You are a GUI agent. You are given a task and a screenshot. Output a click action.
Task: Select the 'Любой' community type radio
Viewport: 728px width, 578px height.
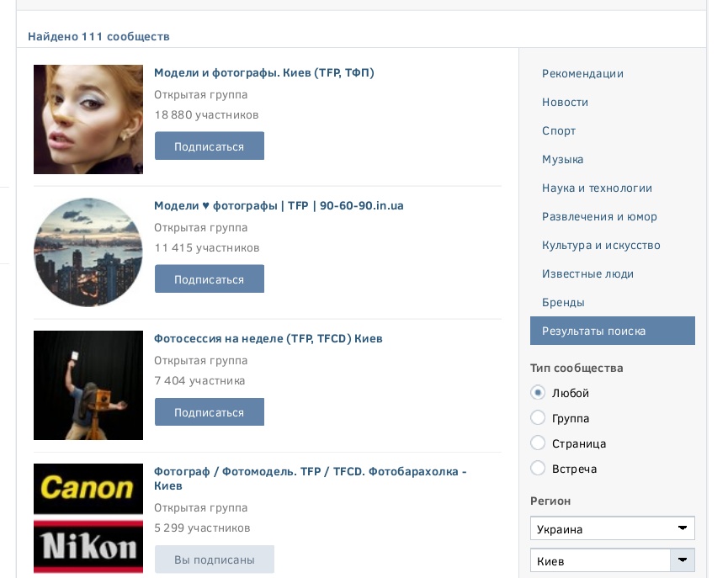pyautogui.click(x=538, y=393)
